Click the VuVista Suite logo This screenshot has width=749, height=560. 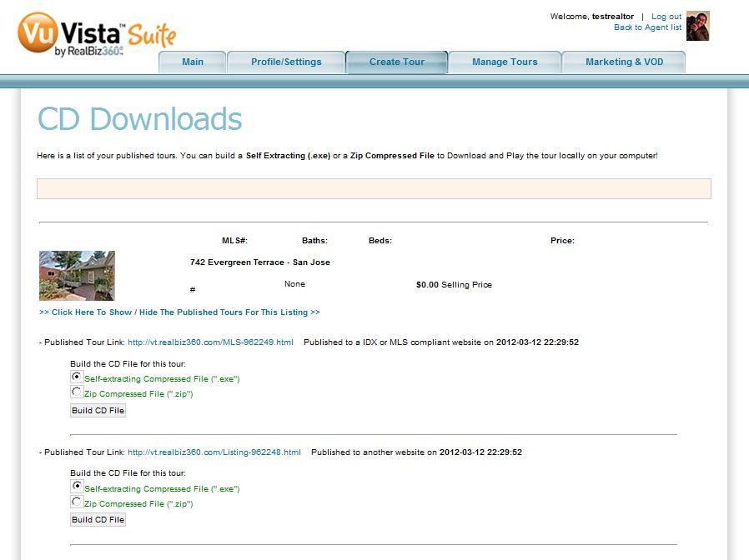coord(97,34)
